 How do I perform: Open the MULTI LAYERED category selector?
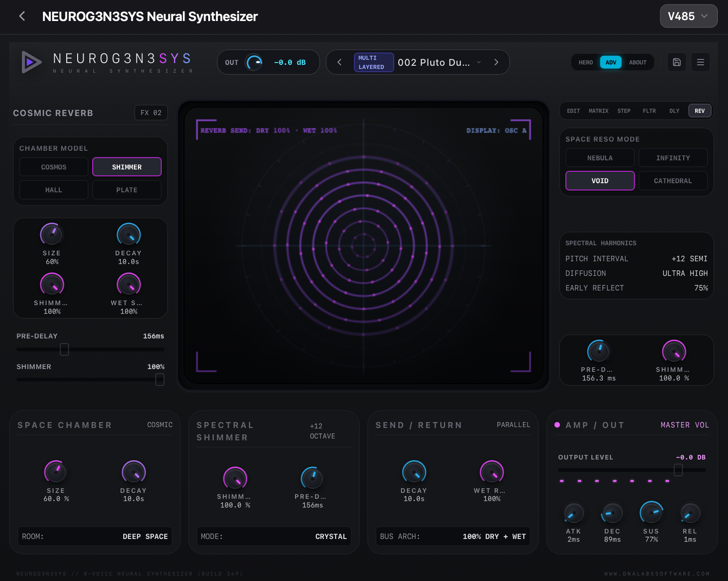(x=374, y=62)
